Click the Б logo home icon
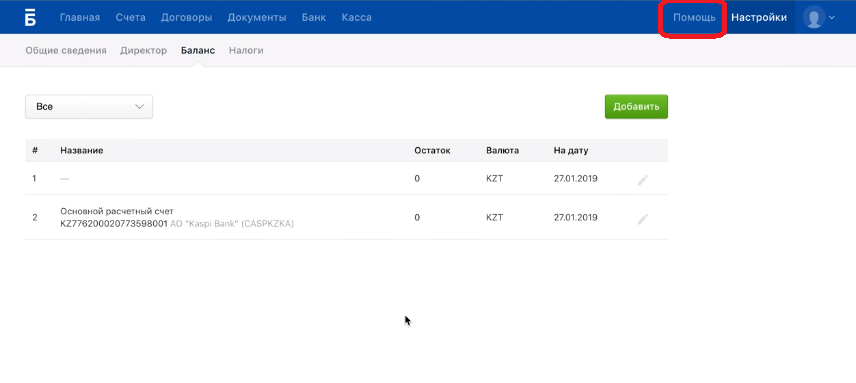Screen dimensions: 856x383 31,17
